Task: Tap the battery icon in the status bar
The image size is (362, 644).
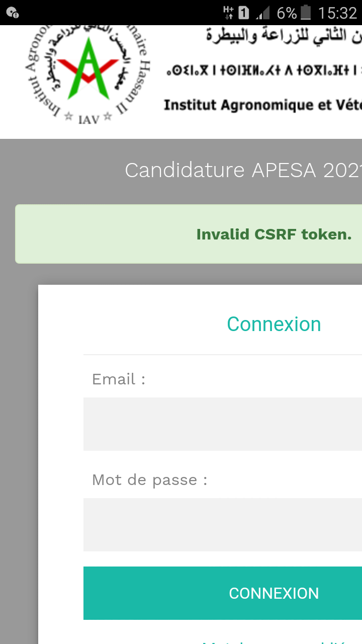Action: [x=305, y=13]
